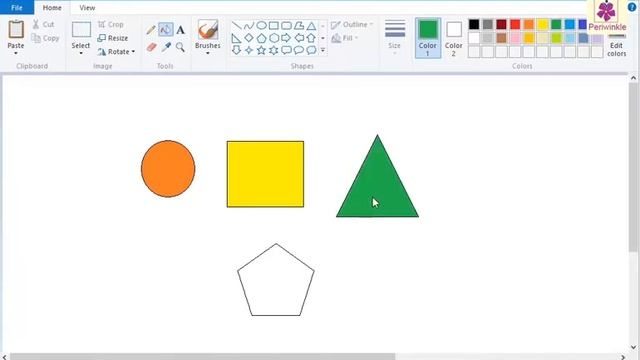
Task: Choose the Curve shape
Action: click(249, 26)
